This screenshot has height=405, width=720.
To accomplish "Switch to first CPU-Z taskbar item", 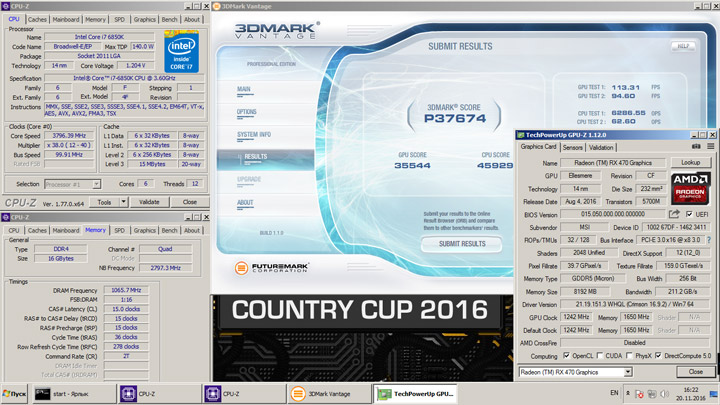I will pyautogui.click(x=158, y=394).
